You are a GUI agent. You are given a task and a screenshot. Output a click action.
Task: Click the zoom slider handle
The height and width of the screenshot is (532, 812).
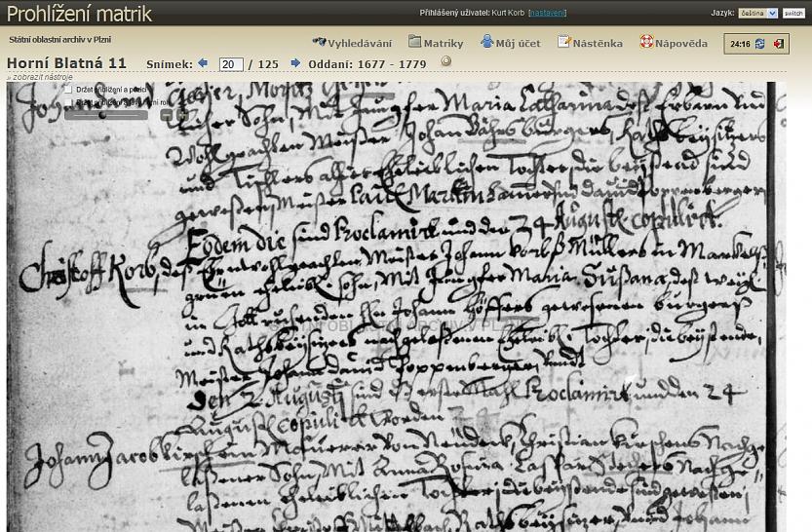pyautogui.click(x=102, y=115)
